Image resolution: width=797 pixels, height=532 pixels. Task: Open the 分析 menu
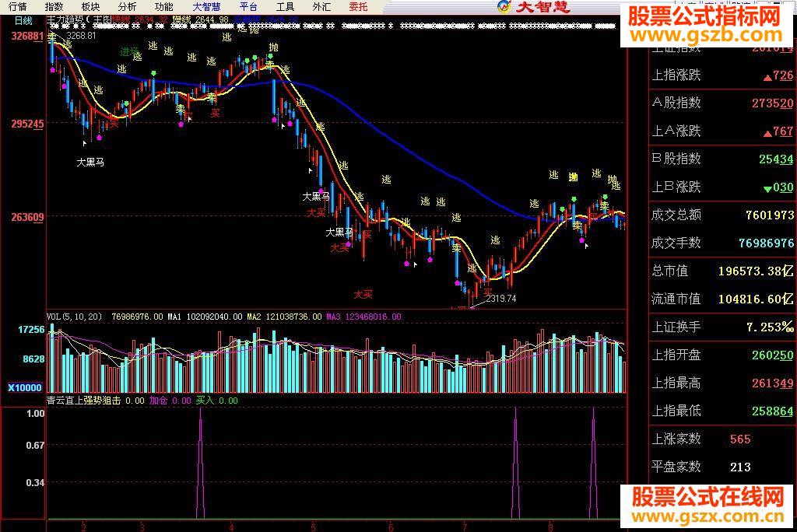point(127,6)
